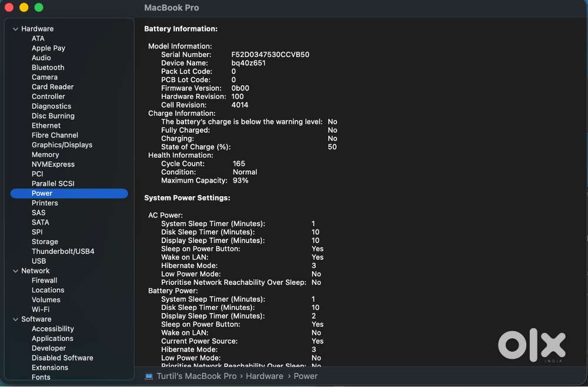Select Disc Burning in the sidebar
588x387 pixels.
53,116
